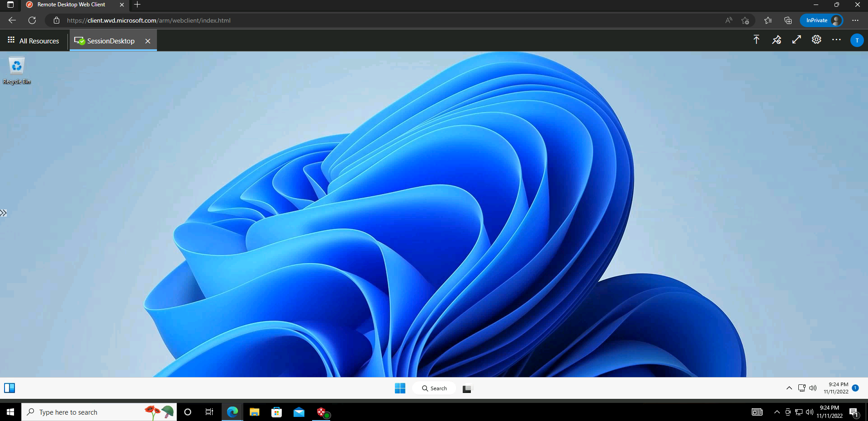Click the browser Back arrow
Screen dimensions: 868x421
click(12, 20)
